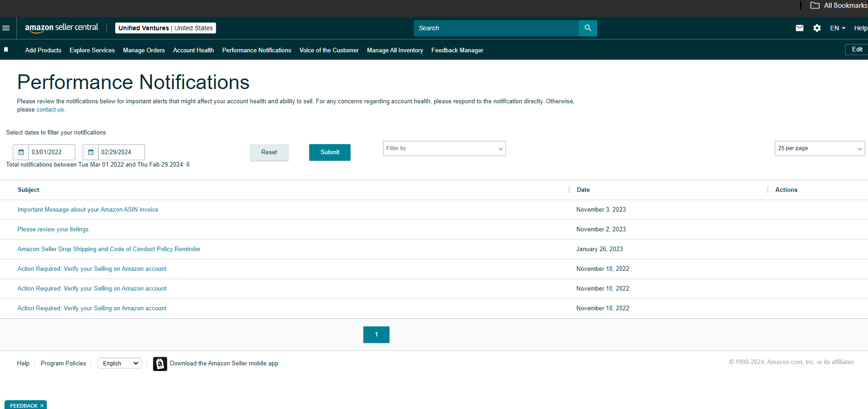Screen dimensions: 868x409
Task: Click the January 26, 2023 date cell
Action: [600, 249]
